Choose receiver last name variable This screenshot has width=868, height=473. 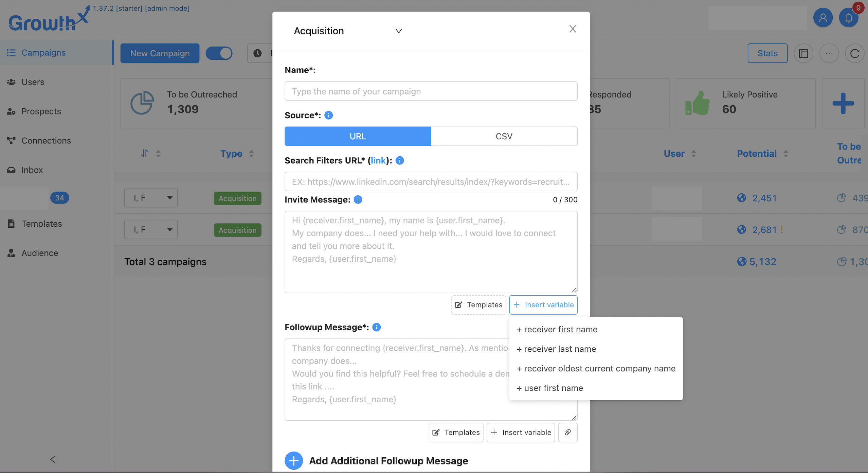coord(560,349)
